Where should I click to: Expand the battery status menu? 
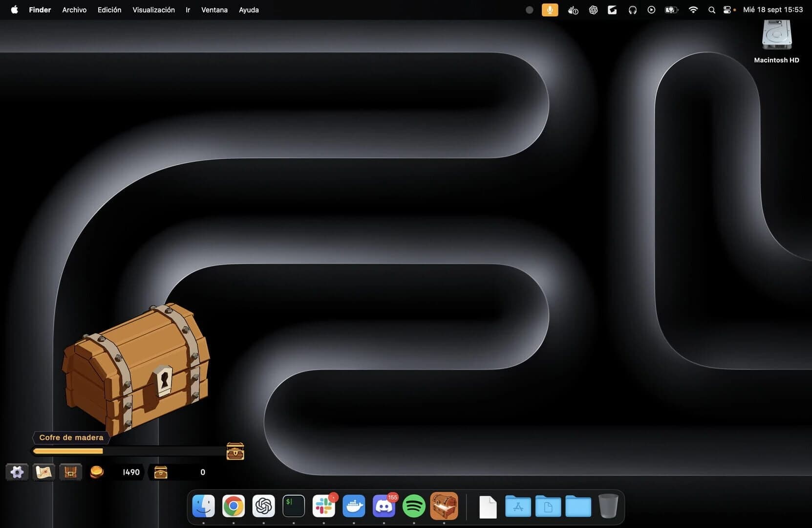click(x=671, y=10)
